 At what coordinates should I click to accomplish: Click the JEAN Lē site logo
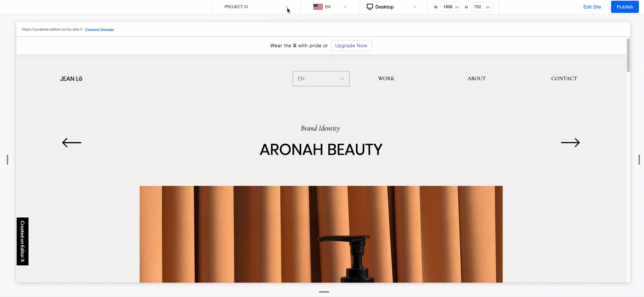71,79
